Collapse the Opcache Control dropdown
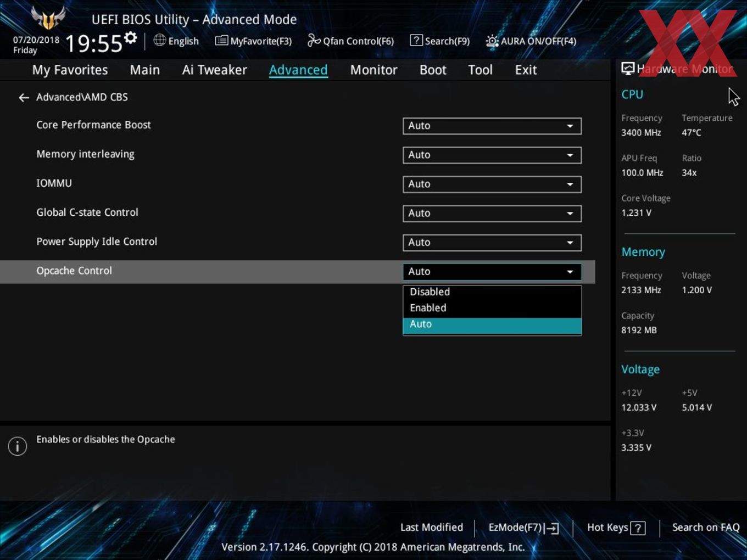Viewport: 747px width, 560px height. [x=492, y=271]
